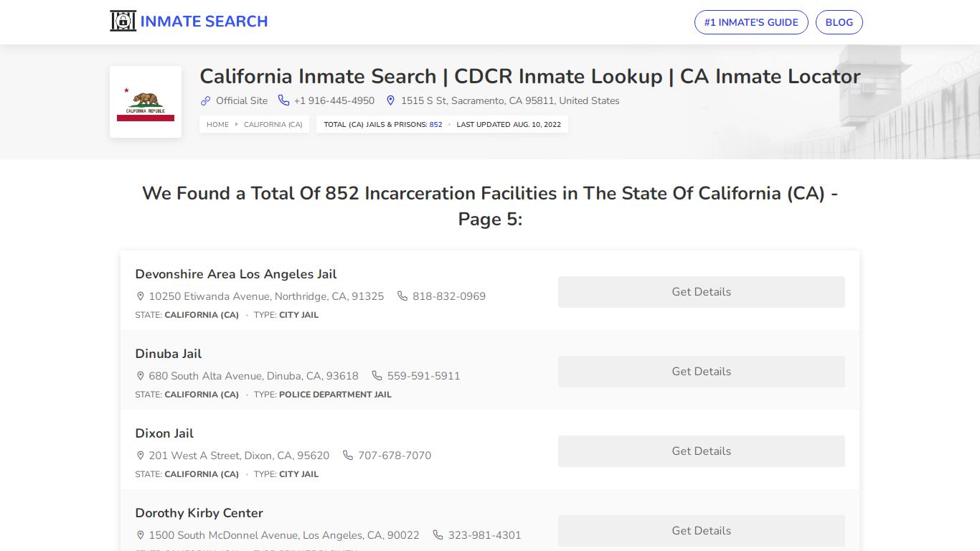Open the #1 Inmate's Guide menu item
Viewport: 980px width, 551px height.
click(x=751, y=22)
